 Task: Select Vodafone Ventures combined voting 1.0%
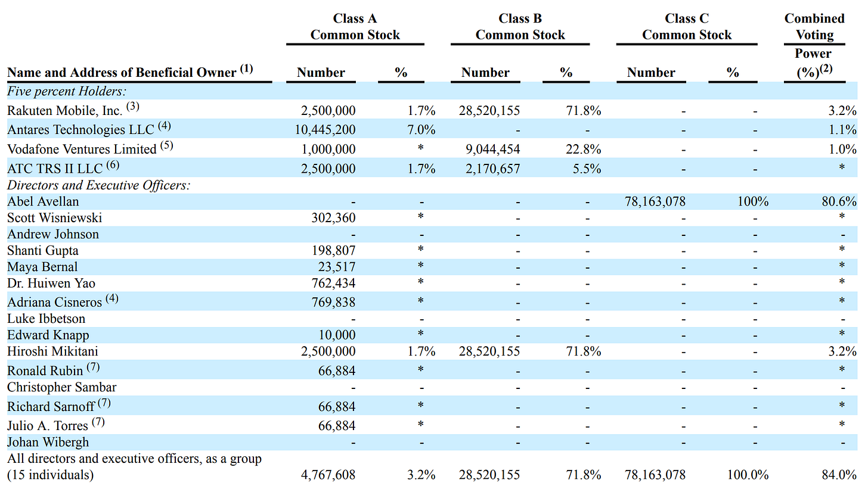click(x=842, y=149)
